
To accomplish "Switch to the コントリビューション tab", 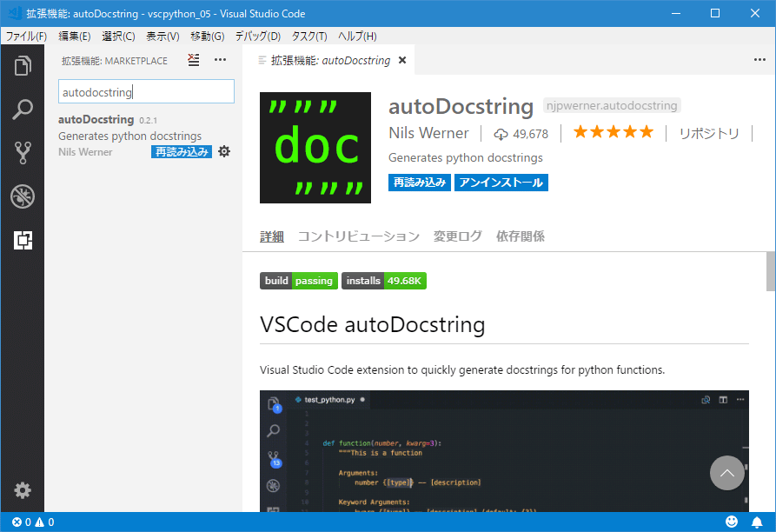I will [358, 236].
